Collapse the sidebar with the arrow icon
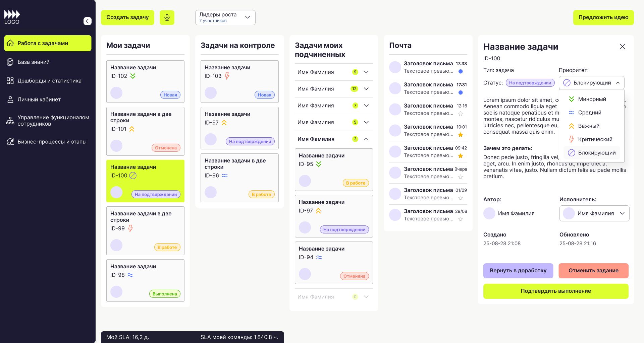 click(x=87, y=21)
